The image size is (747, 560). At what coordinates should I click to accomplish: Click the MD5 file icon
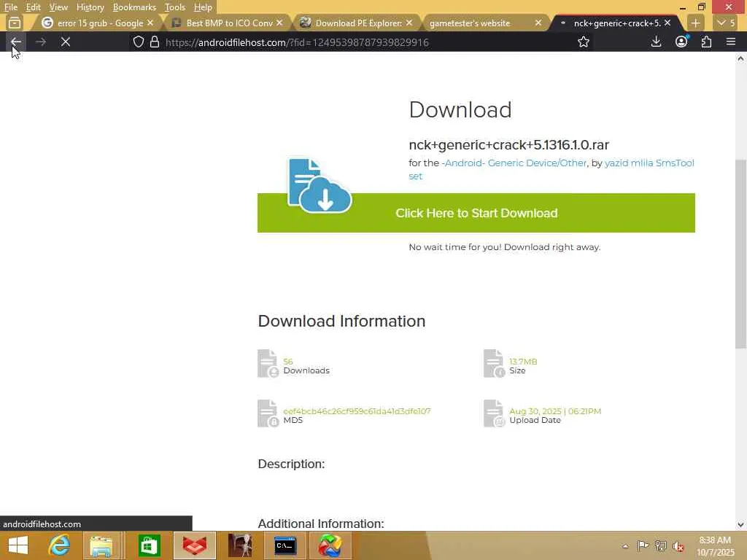268,413
